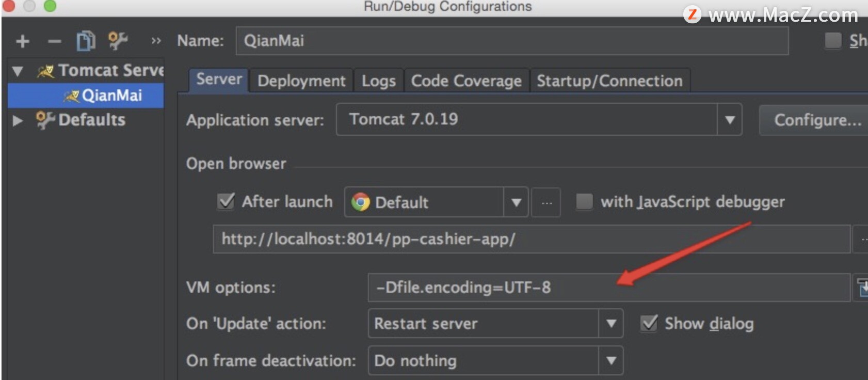868x380 pixels.
Task: Toggle the Show dialog checkbox
Action: (x=649, y=323)
